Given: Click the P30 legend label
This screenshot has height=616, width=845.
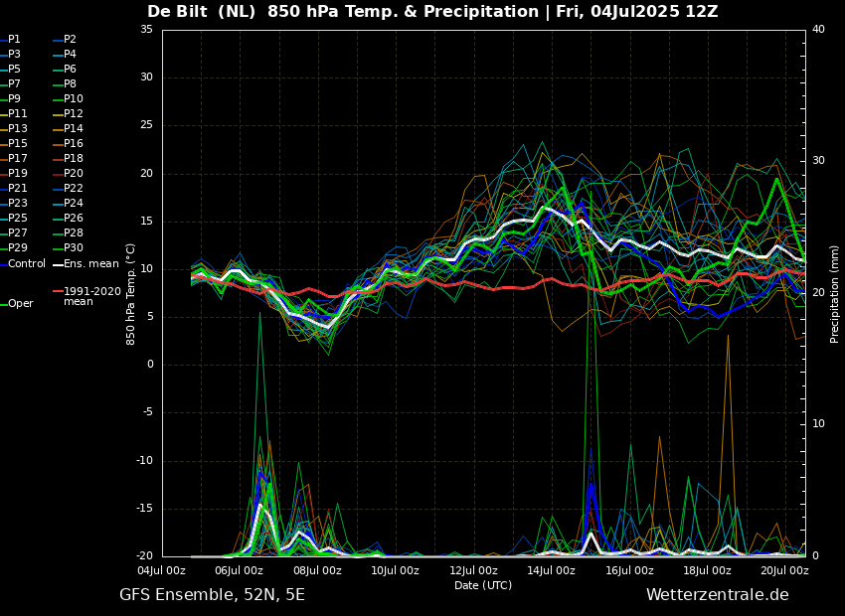Looking at the screenshot, I should coord(69,247).
